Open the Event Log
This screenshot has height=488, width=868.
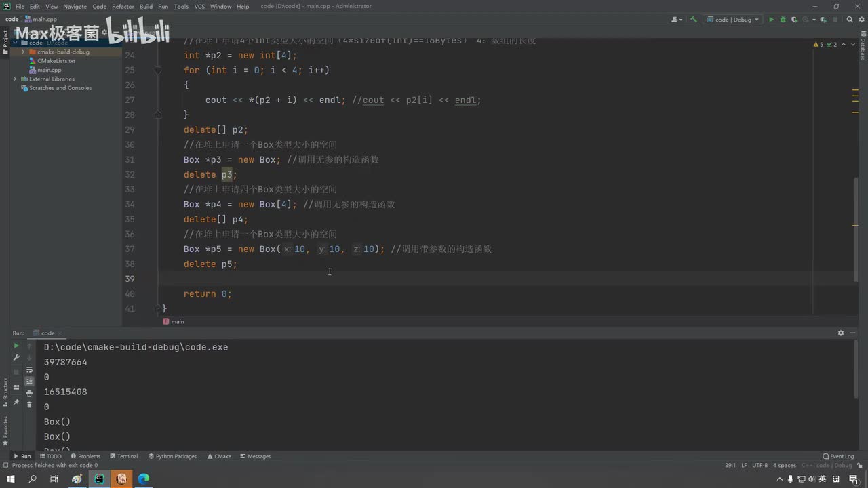pos(838,456)
